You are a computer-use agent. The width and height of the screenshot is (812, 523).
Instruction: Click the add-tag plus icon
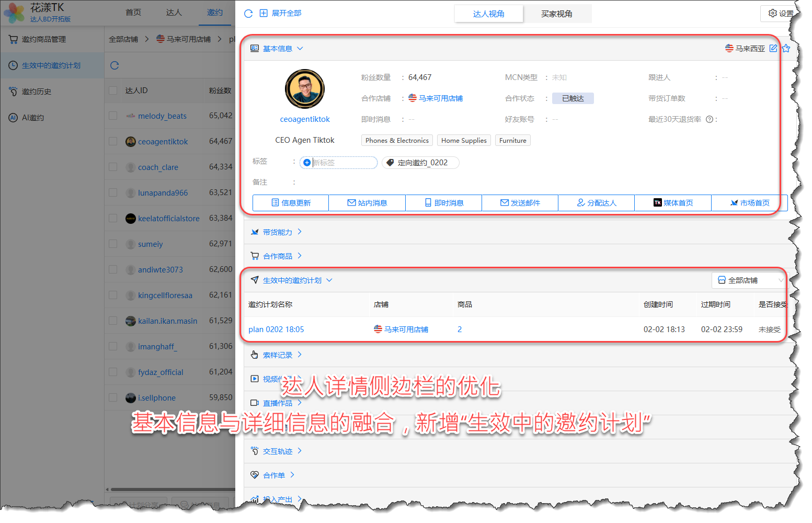click(307, 163)
